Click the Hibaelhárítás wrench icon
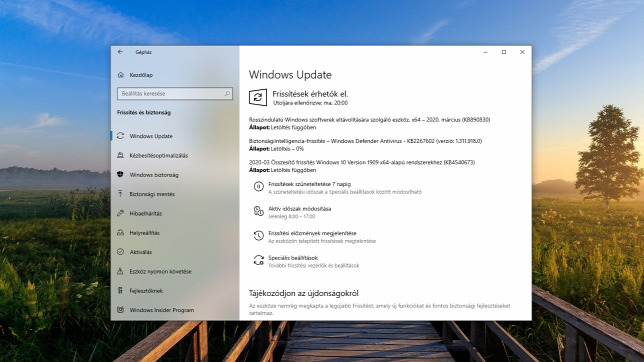 tap(120, 213)
